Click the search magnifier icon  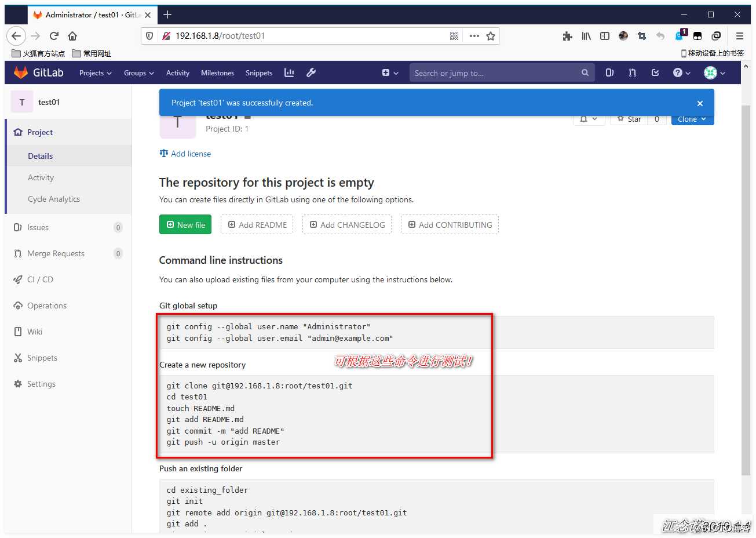[585, 73]
